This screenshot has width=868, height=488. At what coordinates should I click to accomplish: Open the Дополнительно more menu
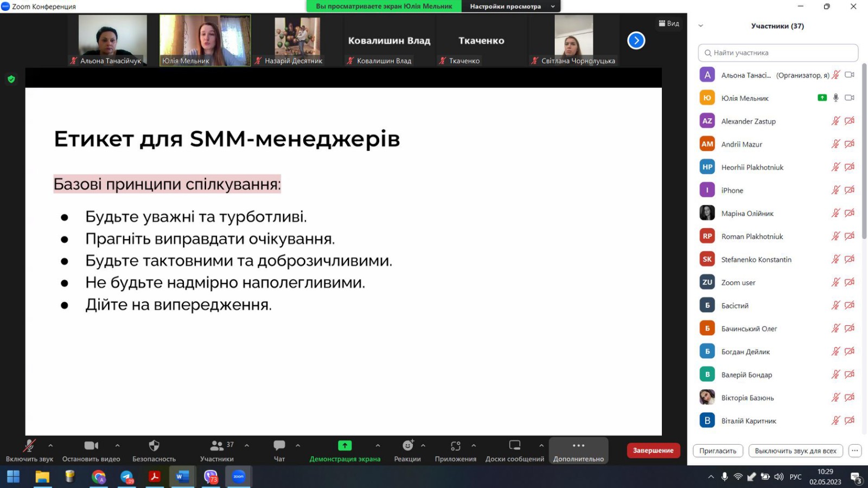pyautogui.click(x=578, y=451)
